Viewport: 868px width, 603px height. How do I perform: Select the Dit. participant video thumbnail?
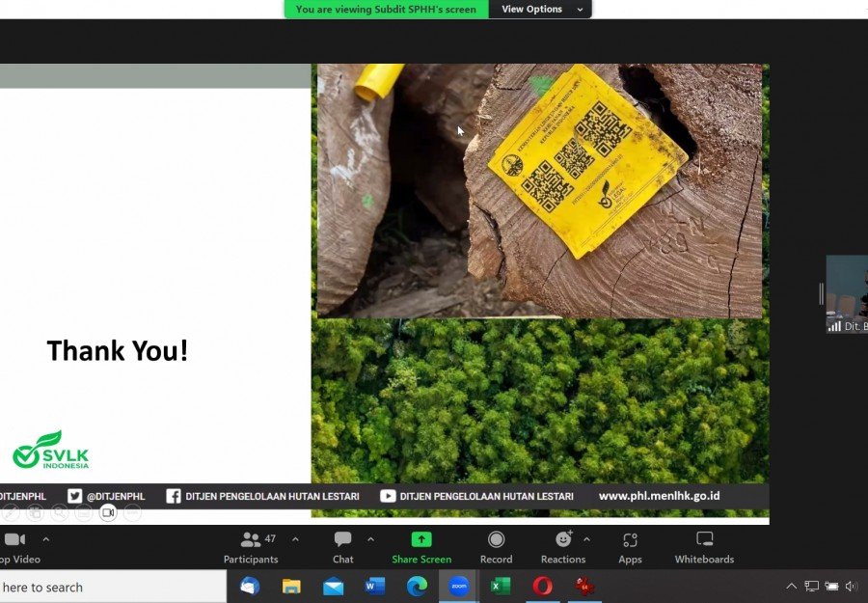click(847, 294)
